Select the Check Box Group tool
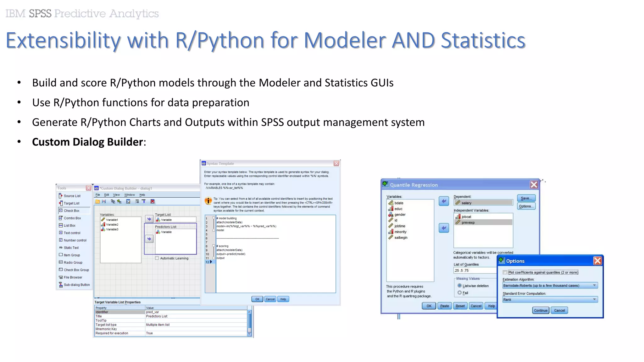 pos(74,270)
